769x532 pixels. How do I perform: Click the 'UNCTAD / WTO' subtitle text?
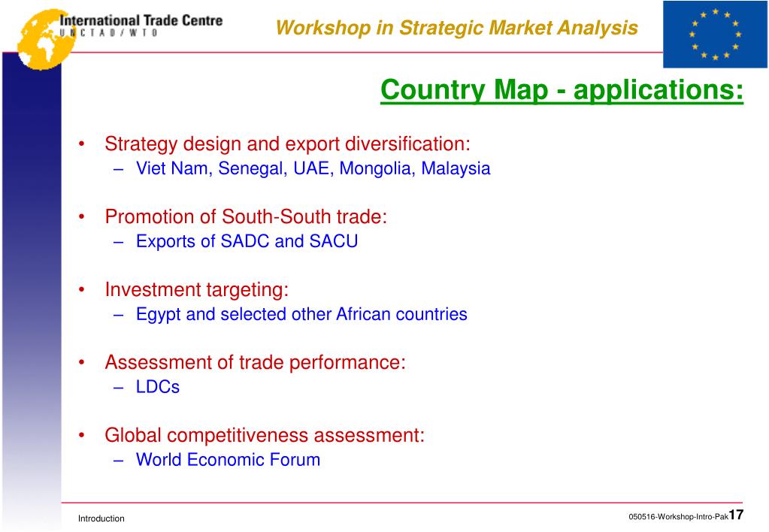coord(109,33)
